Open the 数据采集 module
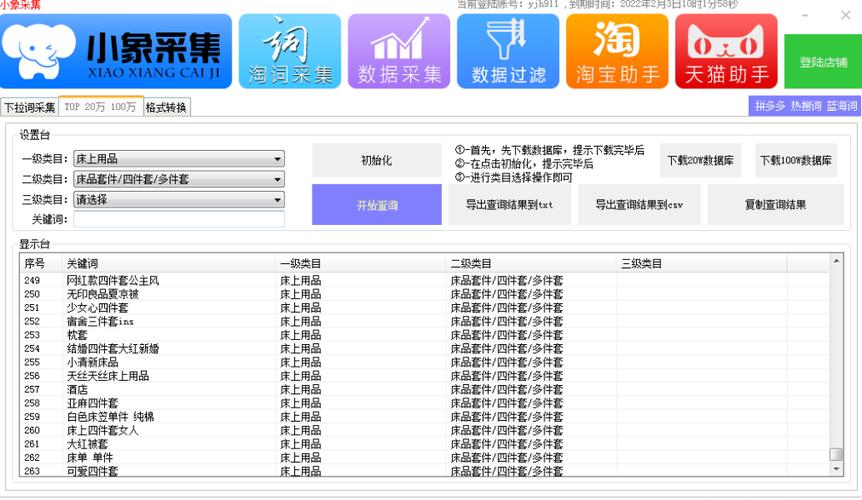Screen dimensions: 862x500 [x=399, y=51]
